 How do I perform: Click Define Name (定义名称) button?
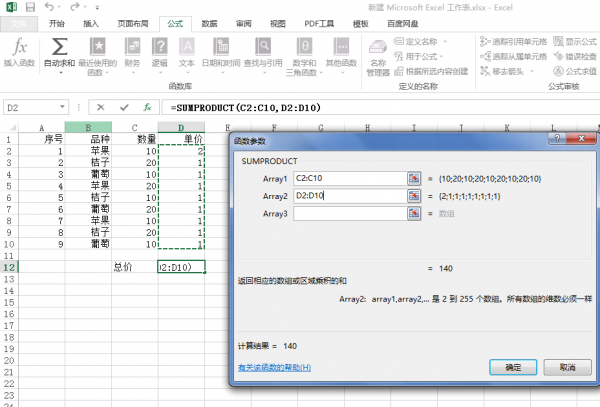coord(416,41)
